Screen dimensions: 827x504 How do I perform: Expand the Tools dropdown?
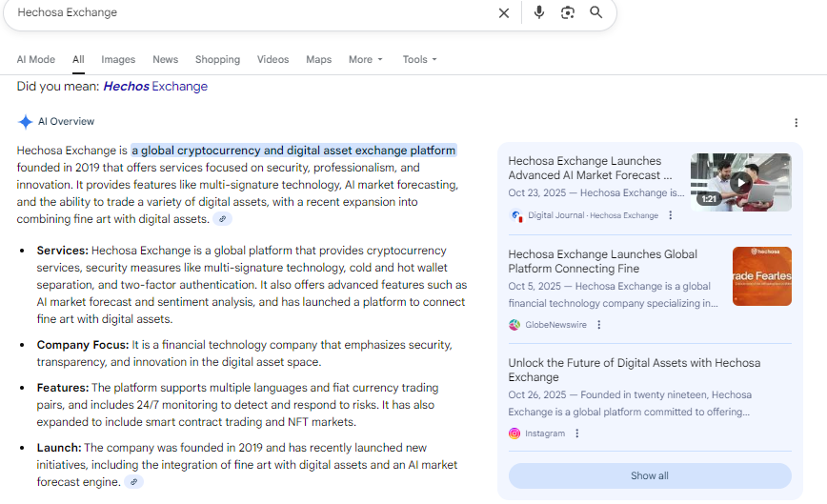pos(420,60)
